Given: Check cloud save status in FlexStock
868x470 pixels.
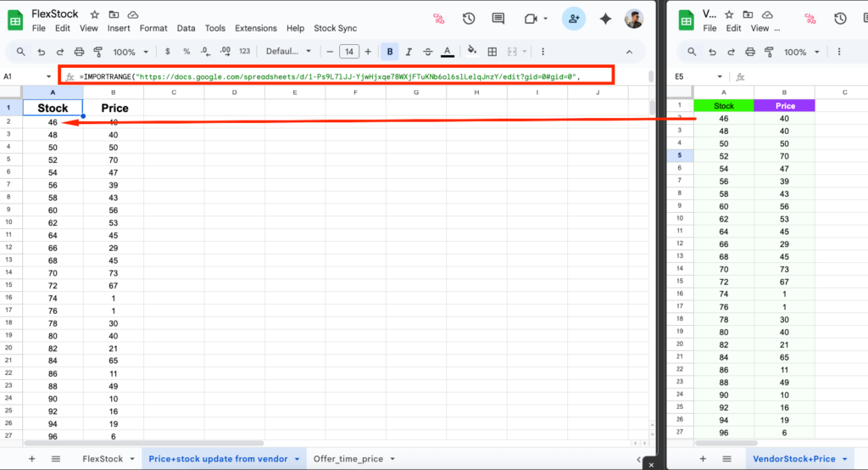Looking at the screenshot, I should click(133, 14).
